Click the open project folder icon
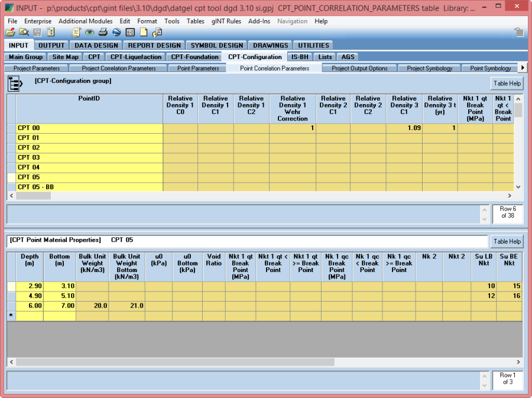This screenshot has height=398, width=532. (10, 32)
